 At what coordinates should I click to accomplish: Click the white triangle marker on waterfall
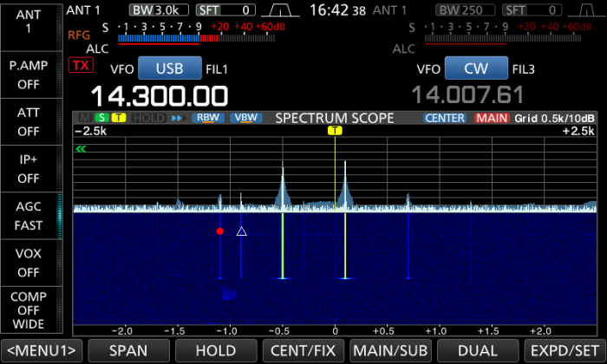click(242, 231)
